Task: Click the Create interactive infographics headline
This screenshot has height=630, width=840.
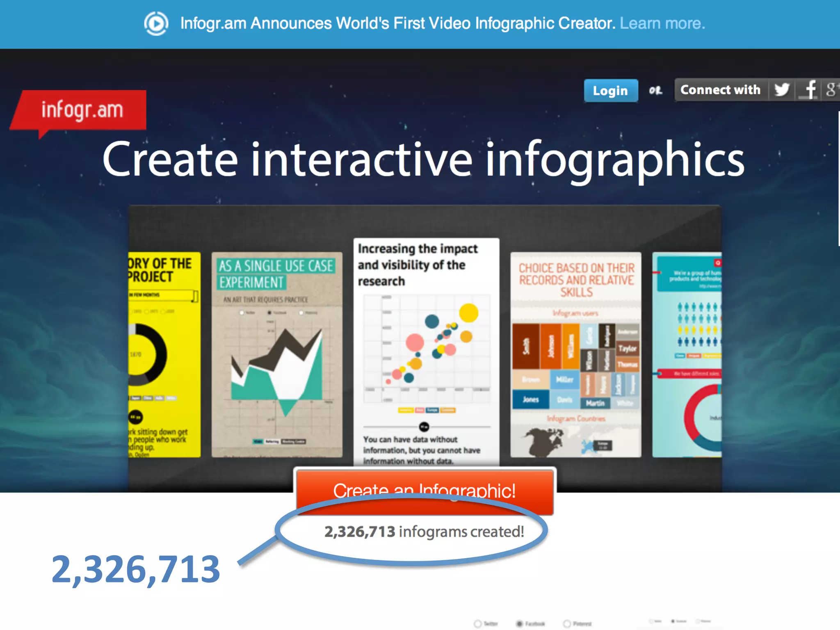Action: [423, 160]
